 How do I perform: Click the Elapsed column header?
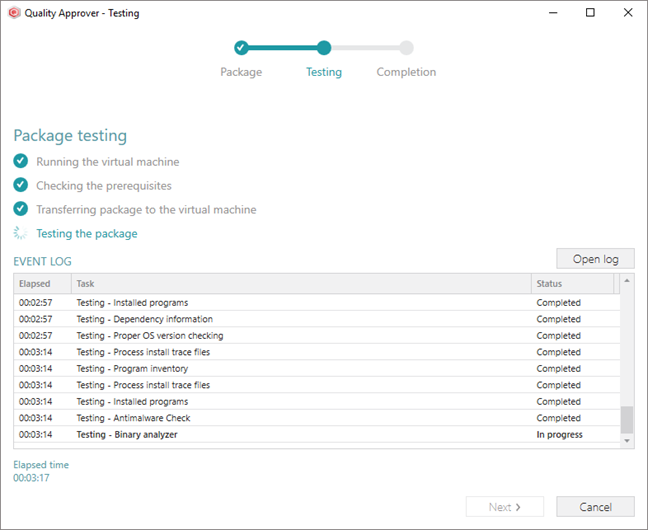43,284
